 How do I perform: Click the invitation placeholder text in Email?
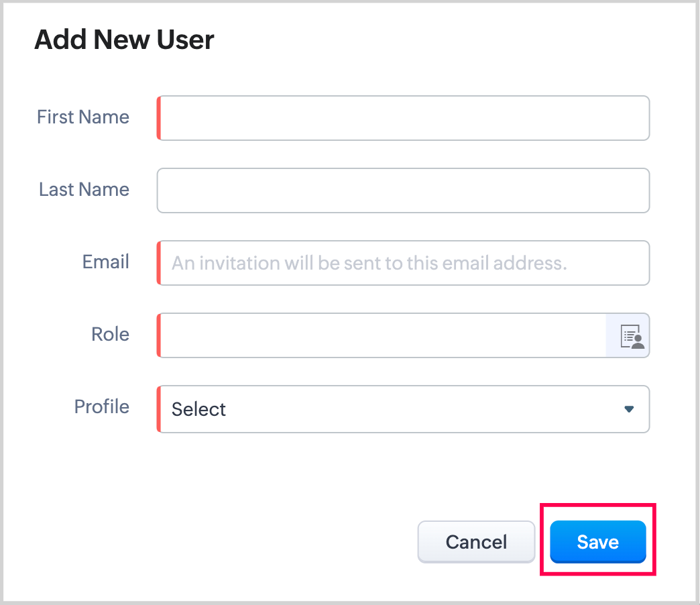[x=369, y=263]
